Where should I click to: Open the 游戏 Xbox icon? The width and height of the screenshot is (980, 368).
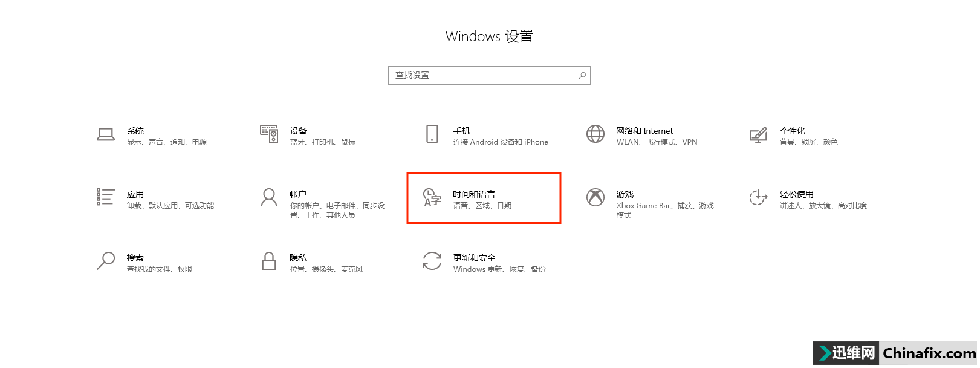(x=595, y=197)
